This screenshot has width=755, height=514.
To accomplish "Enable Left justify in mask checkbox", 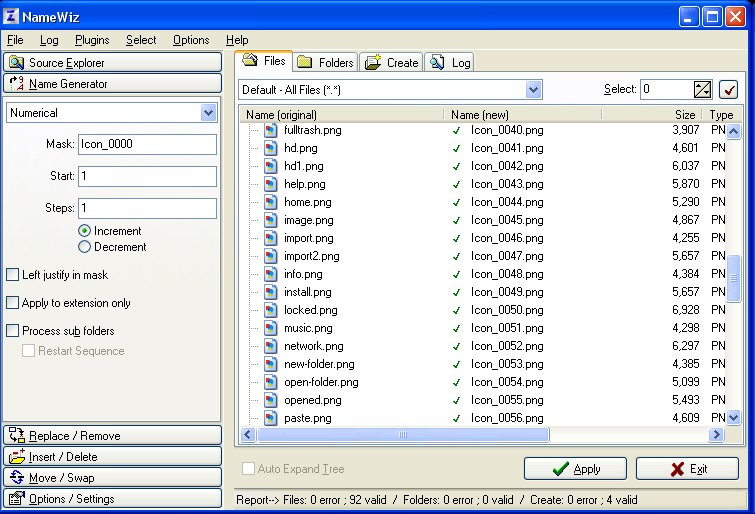I will coord(13,275).
